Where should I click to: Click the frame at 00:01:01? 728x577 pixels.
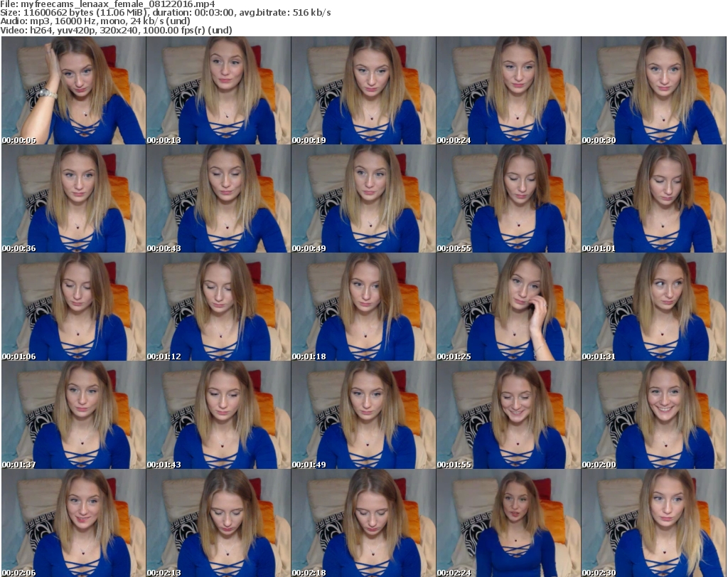coord(654,198)
